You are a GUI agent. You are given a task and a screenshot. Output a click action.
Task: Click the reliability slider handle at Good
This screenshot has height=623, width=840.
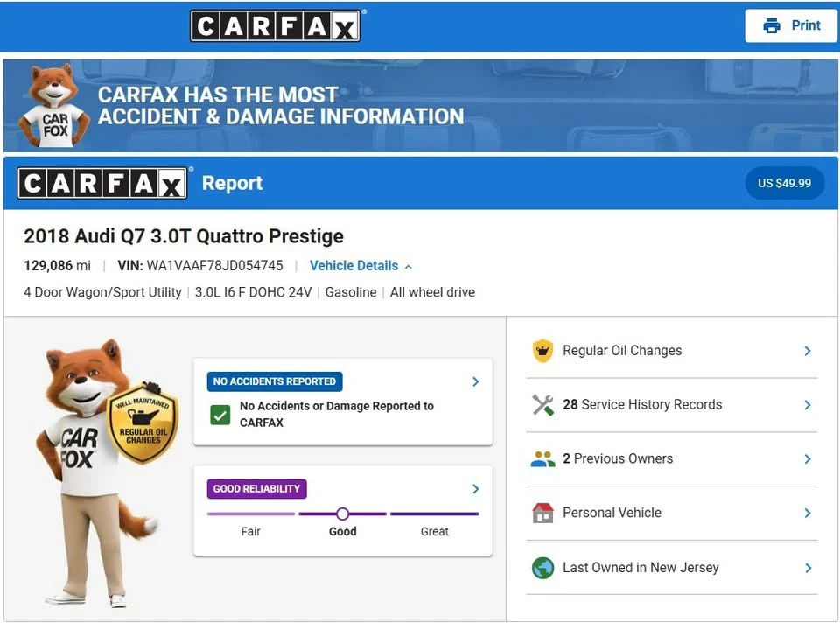pos(342,514)
